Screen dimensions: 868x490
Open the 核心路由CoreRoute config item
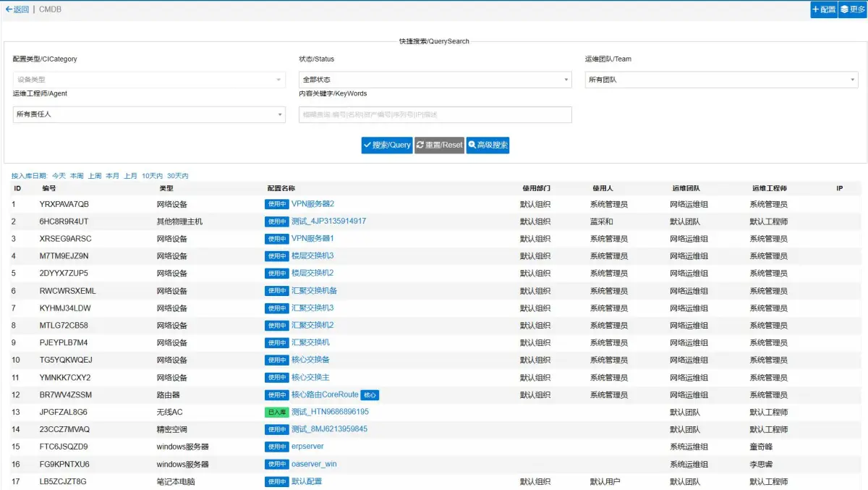click(325, 395)
